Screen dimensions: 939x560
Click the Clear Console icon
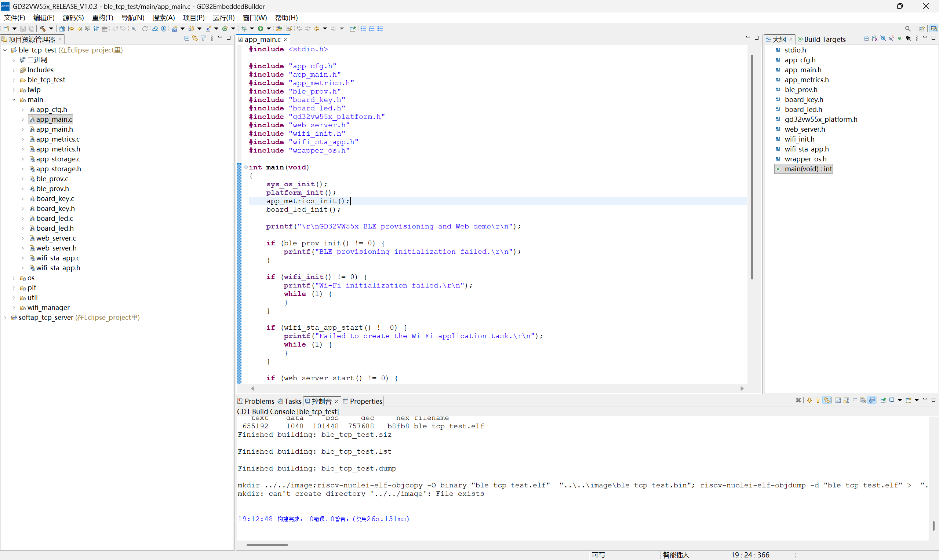click(863, 400)
